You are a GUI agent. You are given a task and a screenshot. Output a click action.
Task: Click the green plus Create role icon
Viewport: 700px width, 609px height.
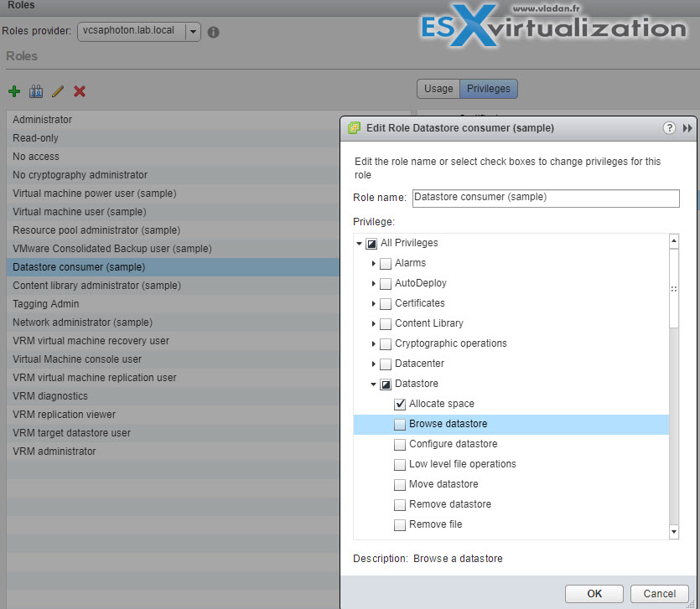coord(14,91)
